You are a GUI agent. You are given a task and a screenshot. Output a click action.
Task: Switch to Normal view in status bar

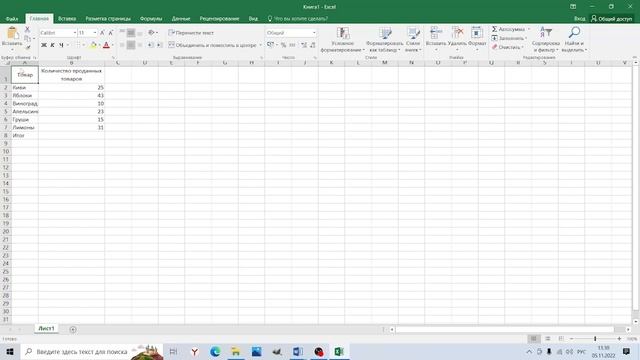click(x=533, y=339)
